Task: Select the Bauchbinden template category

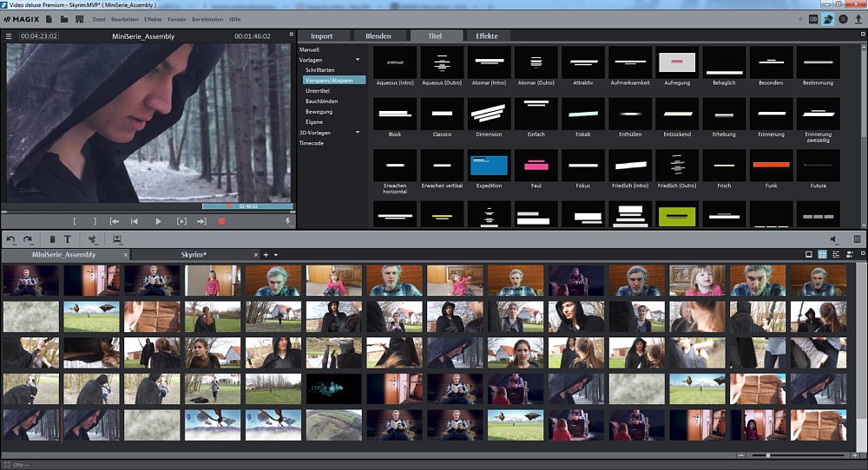Action: pos(321,101)
